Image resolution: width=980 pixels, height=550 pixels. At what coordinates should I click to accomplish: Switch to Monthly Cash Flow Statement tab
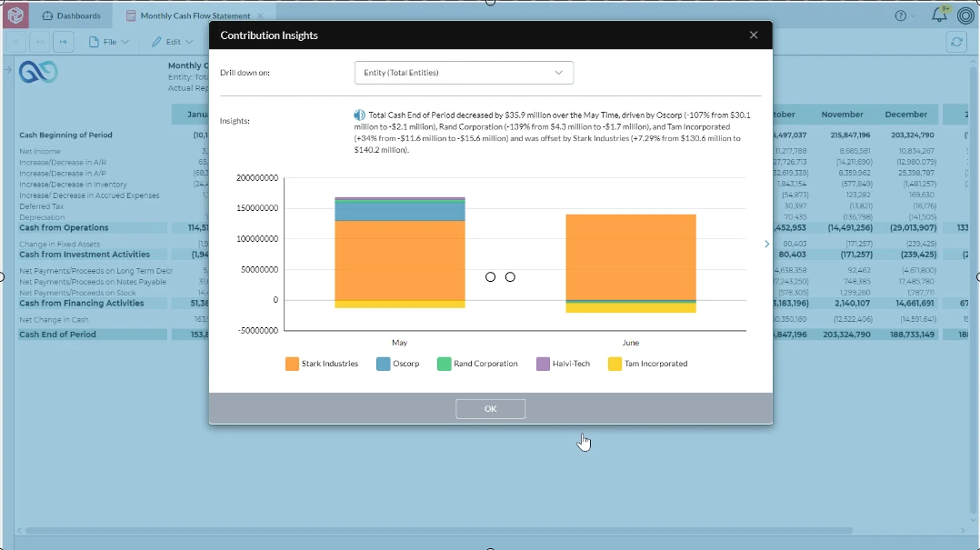195,15
